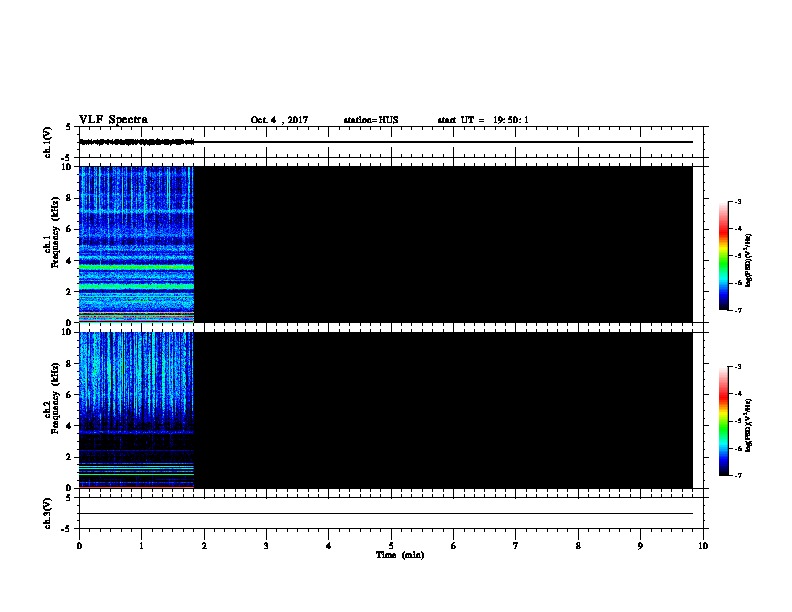Click the time axis tick label "8"

(x=578, y=546)
